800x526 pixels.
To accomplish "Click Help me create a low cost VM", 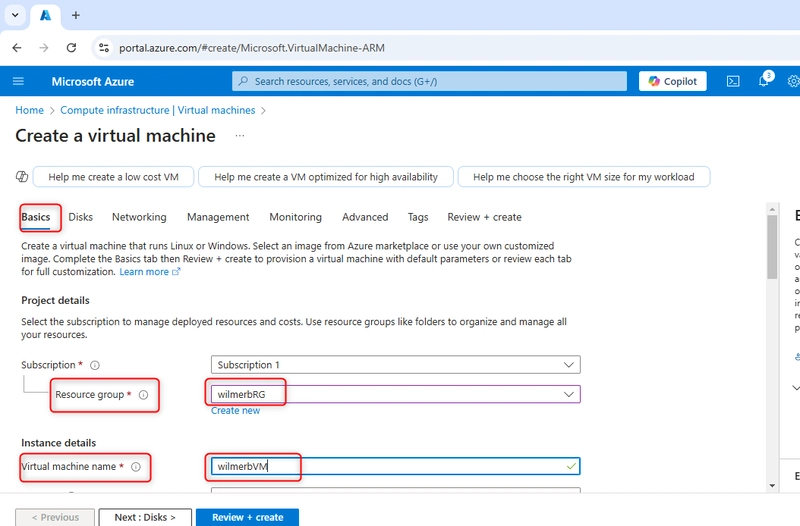I will [113, 177].
